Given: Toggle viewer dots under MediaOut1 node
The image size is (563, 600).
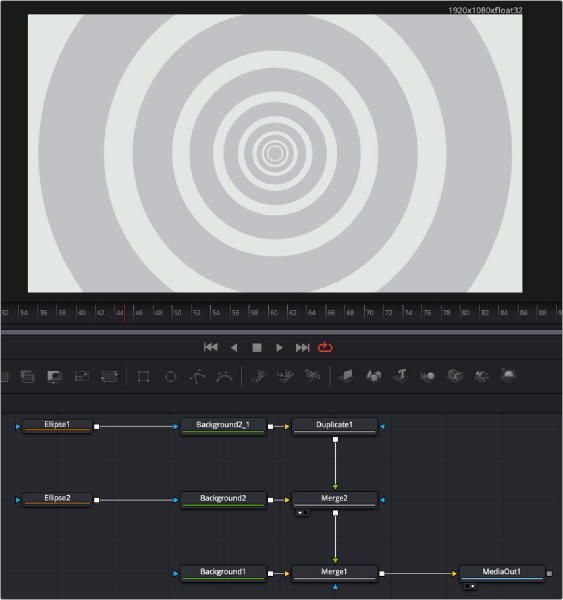Looking at the screenshot, I should coord(470,586).
